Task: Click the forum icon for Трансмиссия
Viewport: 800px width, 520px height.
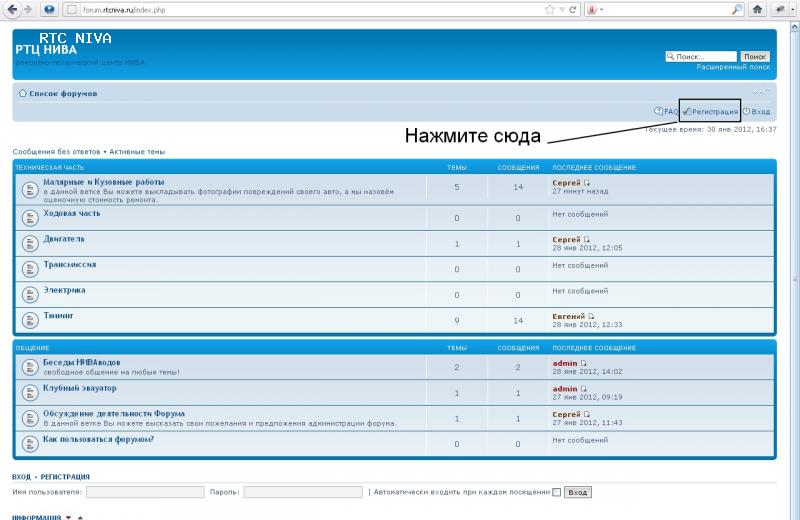Action: tap(30, 269)
